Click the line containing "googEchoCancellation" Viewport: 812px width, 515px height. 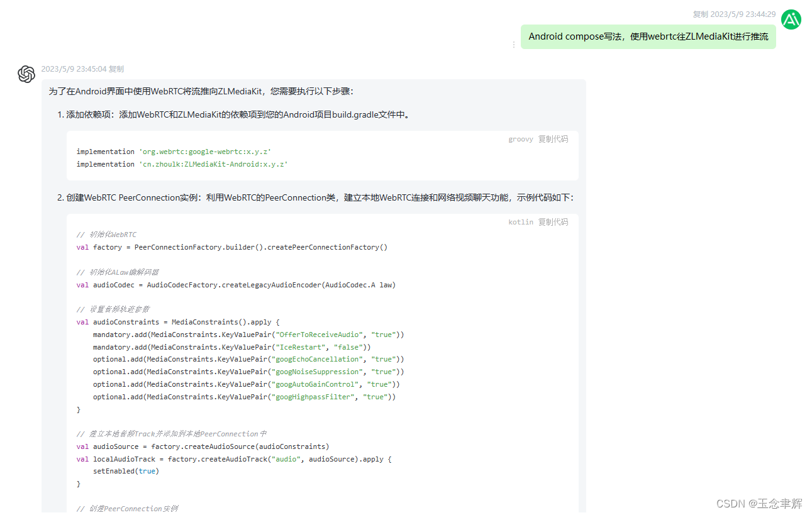pos(248,359)
